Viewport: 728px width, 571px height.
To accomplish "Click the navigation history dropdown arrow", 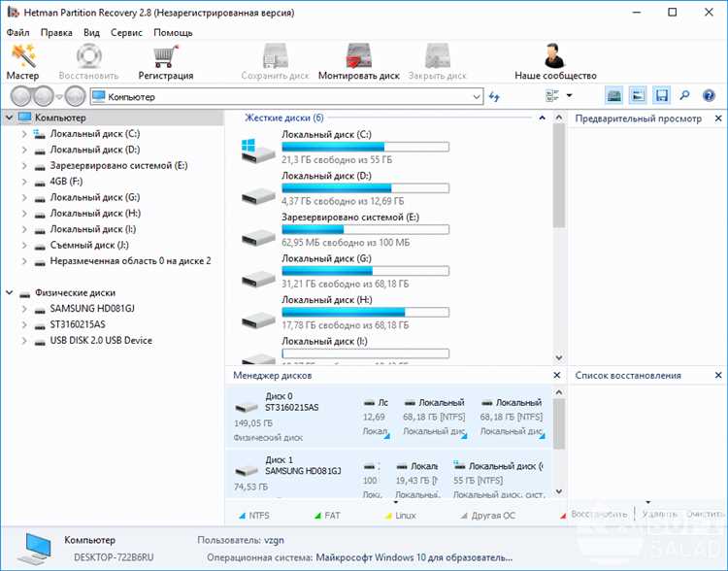I will pos(58,97).
